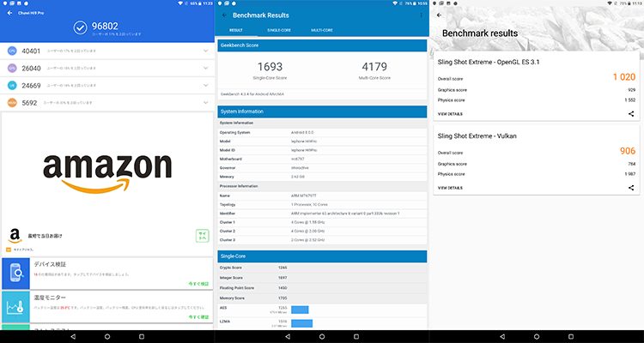Tap the UX icon beside 24669

tap(12, 86)
